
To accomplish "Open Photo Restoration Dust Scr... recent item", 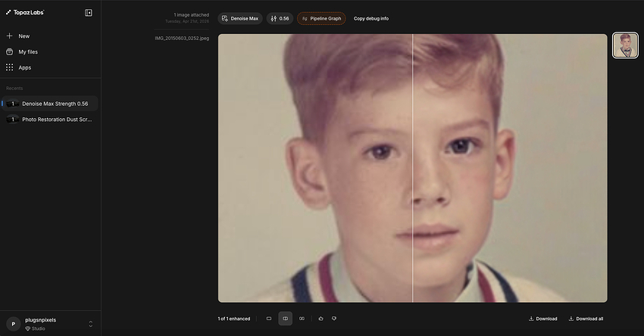I will click(x=50, y=120).
